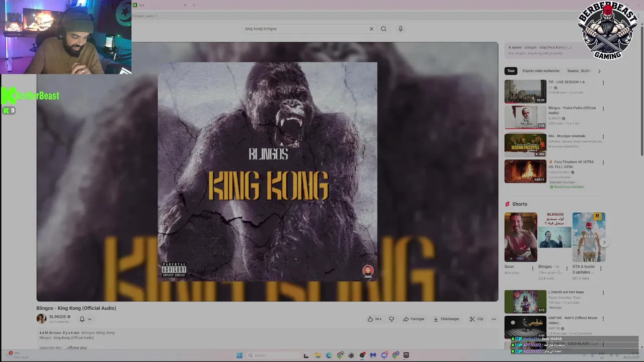The image size is (644, 362).
Task: Like the video (36 k thumbs up)
Action: (x=374, y=319)
